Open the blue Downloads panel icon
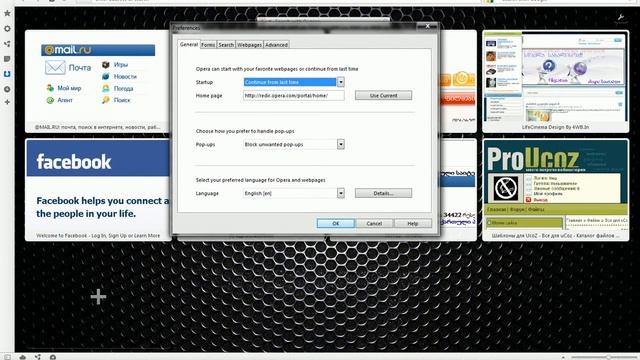 point(7,74)
